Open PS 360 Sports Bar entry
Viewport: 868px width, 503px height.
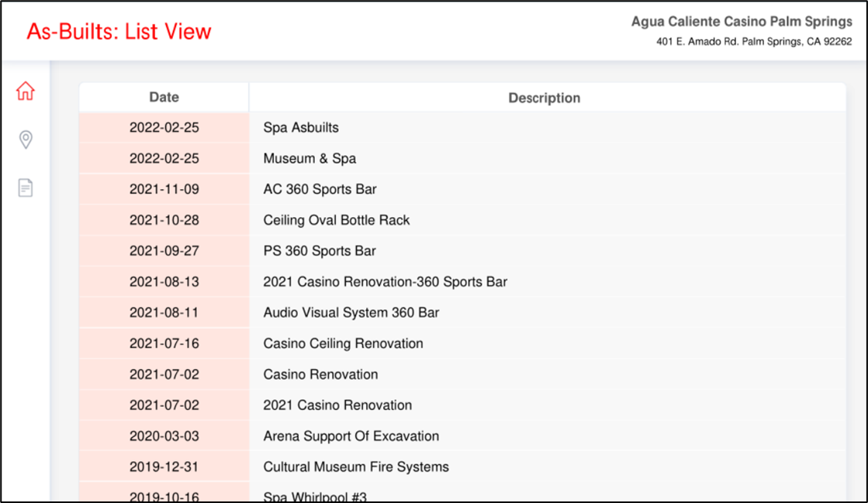point(320,251)
